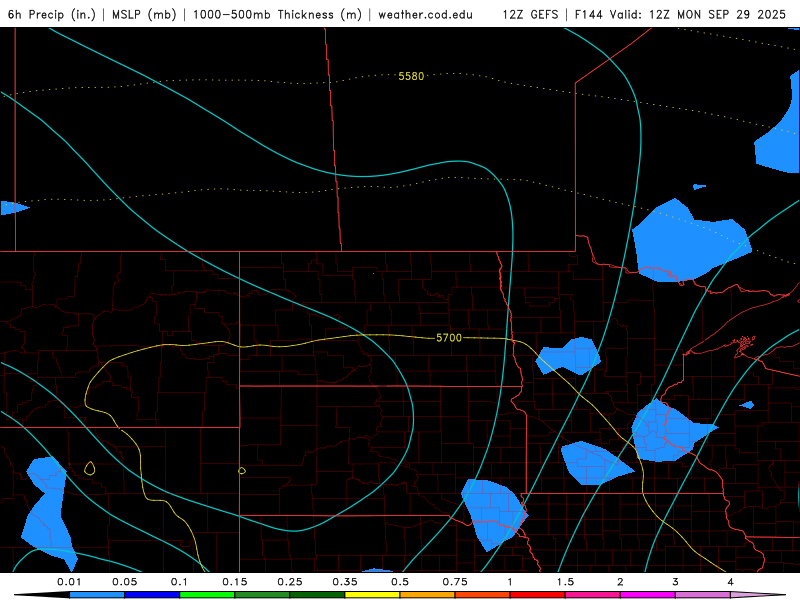Click the '0.1' legend number
This screenshot has height=600, width=800.
[x=179, y=582]
